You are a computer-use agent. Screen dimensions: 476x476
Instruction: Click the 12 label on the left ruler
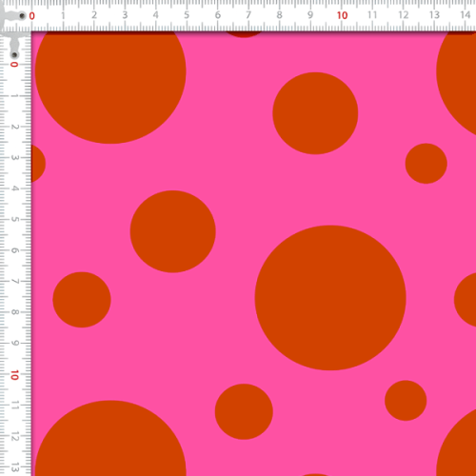click(x=14, y=437)
